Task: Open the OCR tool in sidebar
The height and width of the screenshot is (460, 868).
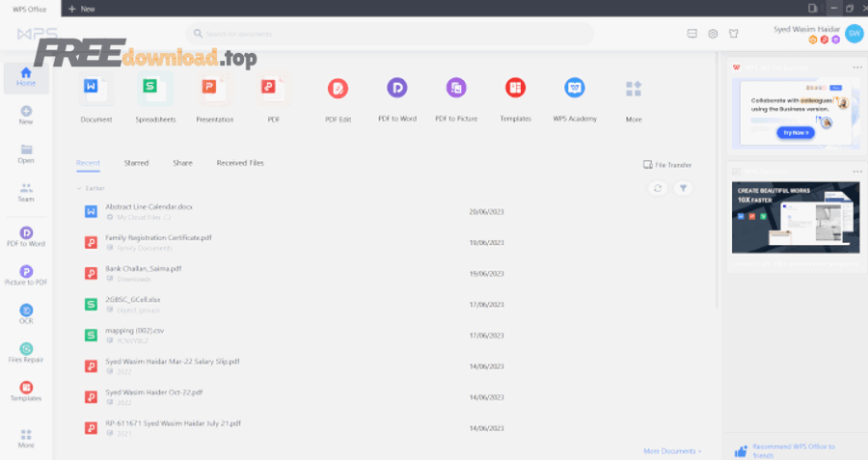Action: pos(26,313)
